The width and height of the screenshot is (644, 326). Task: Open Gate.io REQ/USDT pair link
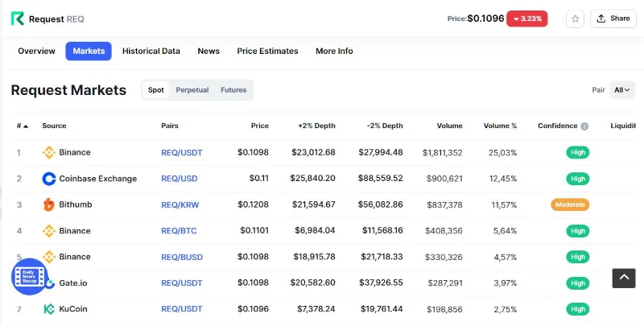[x=182, y=283]
